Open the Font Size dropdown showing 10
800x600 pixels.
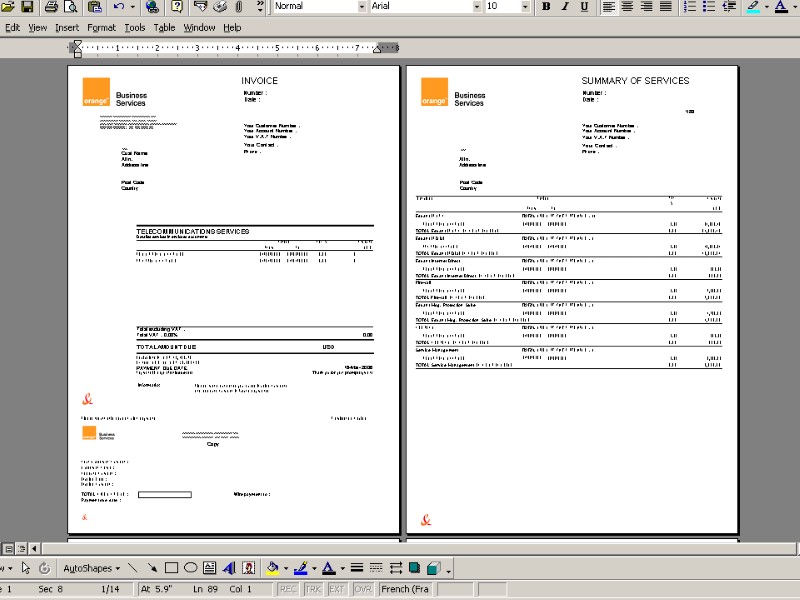525,7
